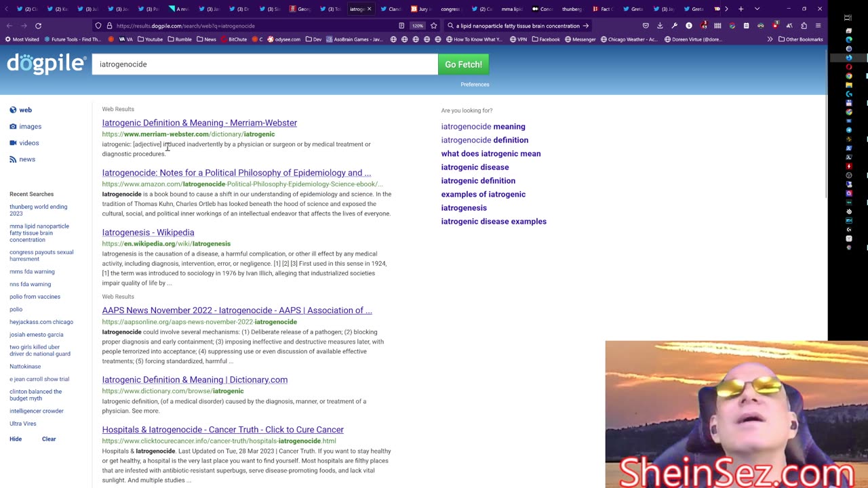Open the Facebook bookmarks folder
Screen dimensions: 868x488
click(545, 39)
